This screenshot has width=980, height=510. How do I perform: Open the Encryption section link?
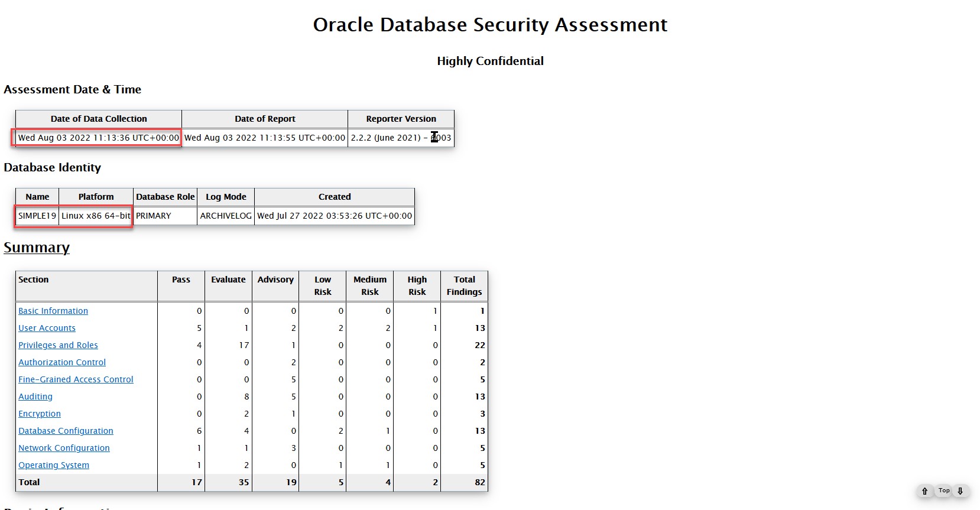40,414
